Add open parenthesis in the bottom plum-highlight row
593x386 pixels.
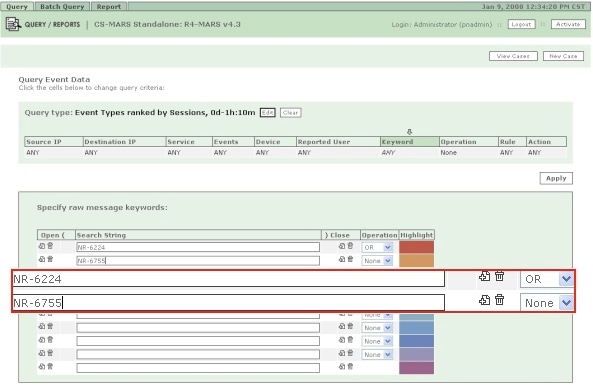(x=42, y=366)
